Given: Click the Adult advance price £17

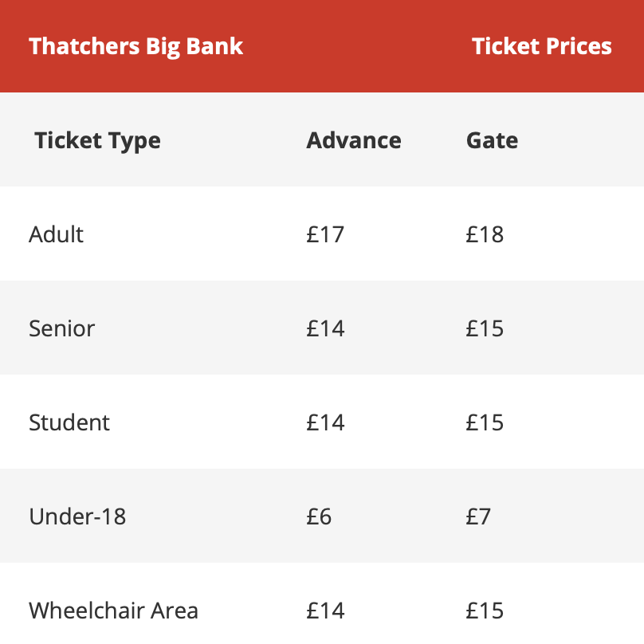Looking at the screenshot, I should pos(325,234).
